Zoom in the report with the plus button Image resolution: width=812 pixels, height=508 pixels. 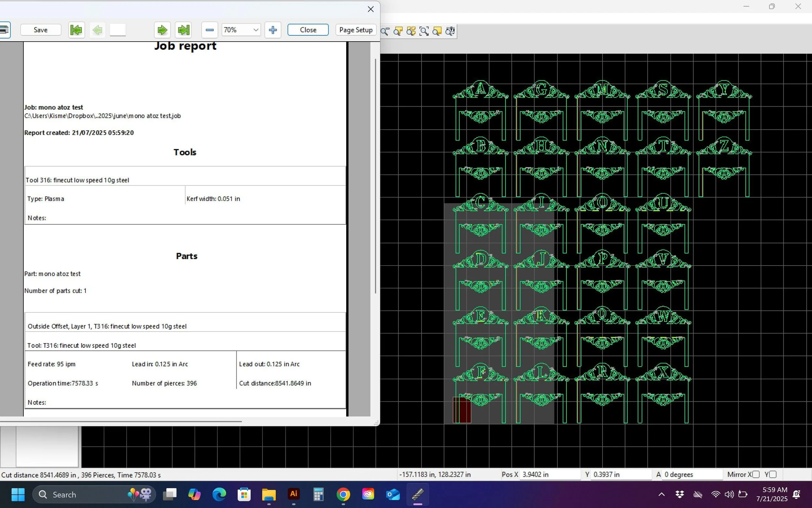point(273,30)
